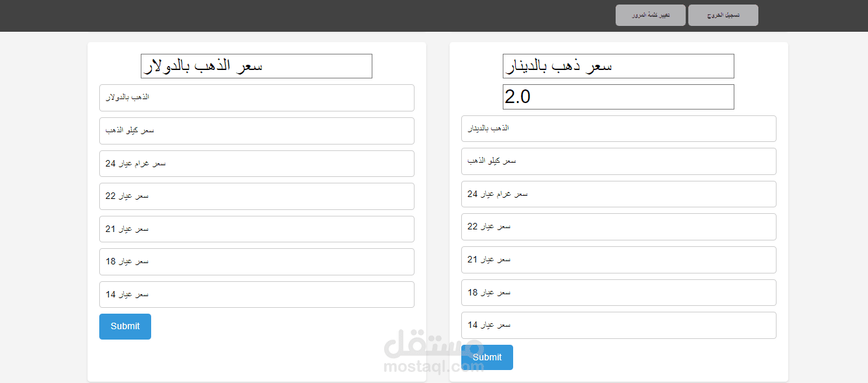Click the 'الذهب بالدولار' input field
Image resolution: width=868 pixels, height=383 pixels.
256,97
